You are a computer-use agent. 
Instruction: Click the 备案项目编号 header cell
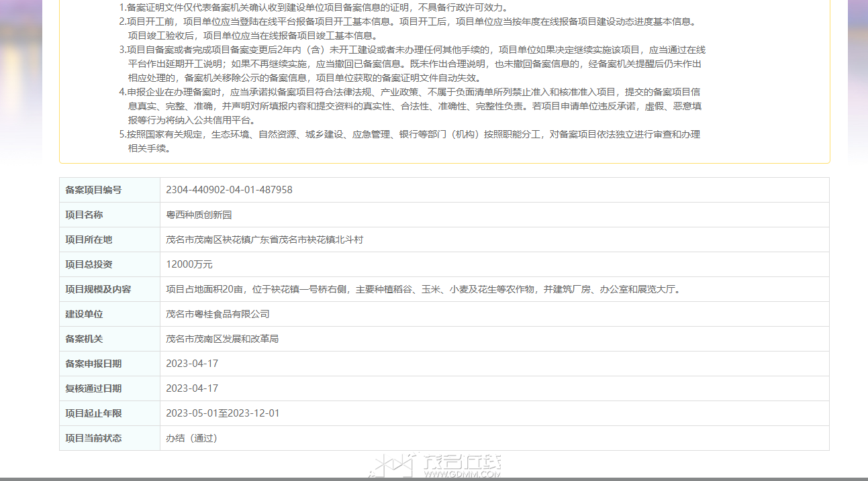[109, 190]
